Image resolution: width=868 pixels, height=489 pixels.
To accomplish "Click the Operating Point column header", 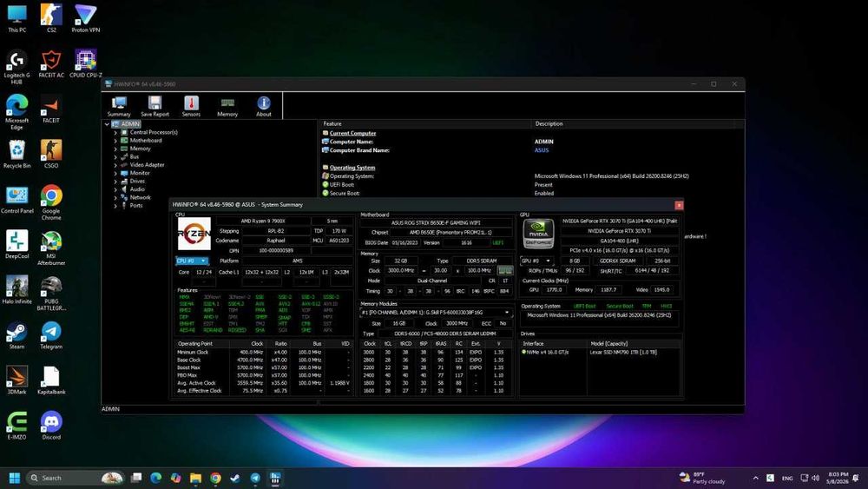I will (x=202, y=343).
